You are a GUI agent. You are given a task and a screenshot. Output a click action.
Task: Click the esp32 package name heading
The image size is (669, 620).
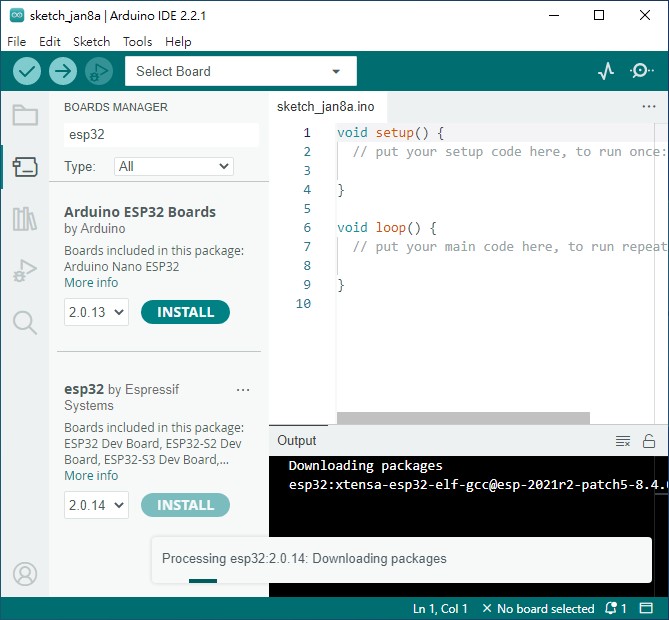coord(84,389)
